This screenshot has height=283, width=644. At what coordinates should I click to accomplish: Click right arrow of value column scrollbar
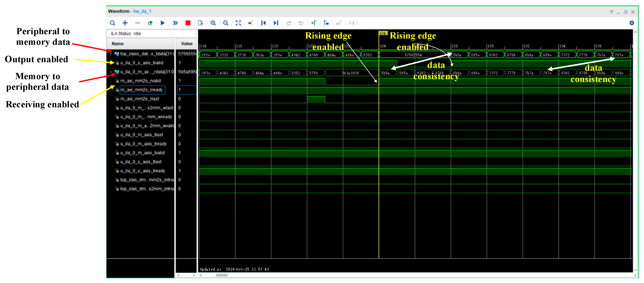194,275
